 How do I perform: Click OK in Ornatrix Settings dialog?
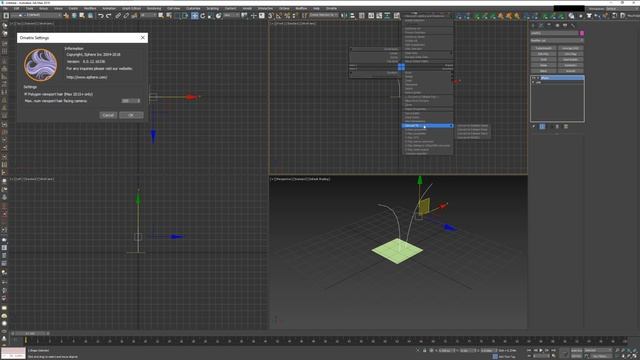131,115
